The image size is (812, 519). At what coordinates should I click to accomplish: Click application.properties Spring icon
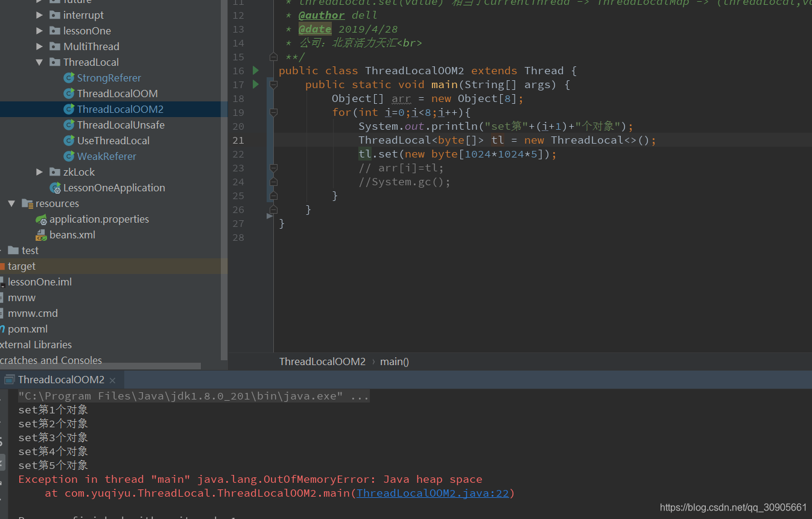(x=41, y=219)
